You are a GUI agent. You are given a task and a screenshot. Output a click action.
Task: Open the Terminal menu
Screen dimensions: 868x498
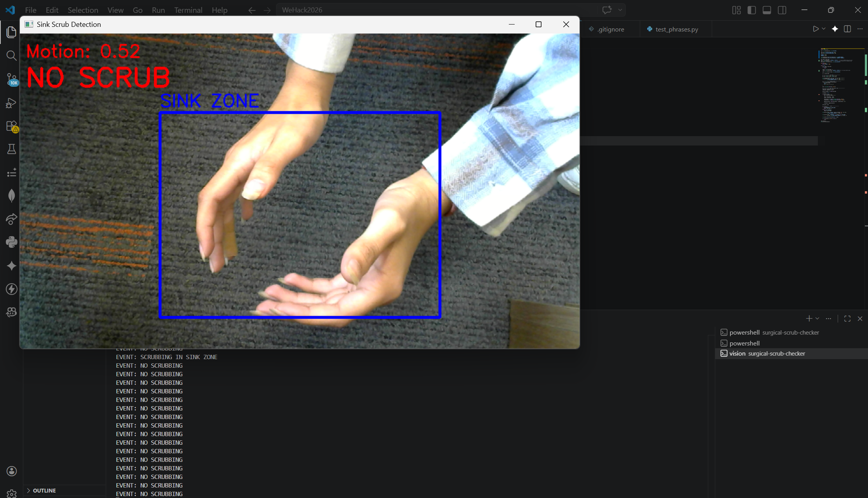(x=188, y=10)
